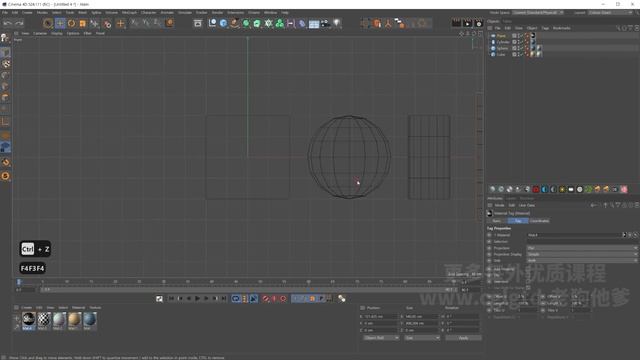The height and width of the screenshot is (360, 640).
Task: Click the Play Forwards button
Action: coord(198,299)
